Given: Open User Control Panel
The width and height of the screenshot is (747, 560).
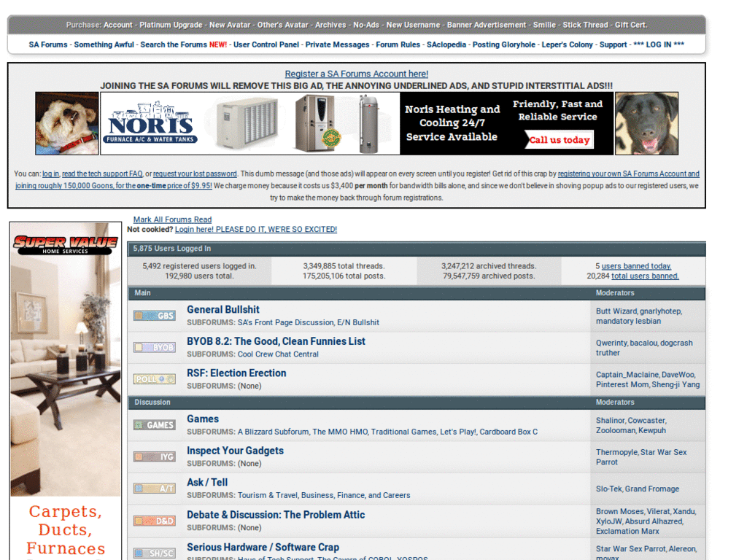Looking at the screenshot, I should [266, 44].
